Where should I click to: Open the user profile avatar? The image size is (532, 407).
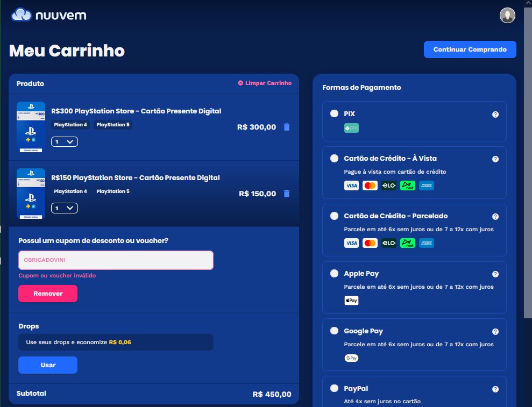click(507, 15)
